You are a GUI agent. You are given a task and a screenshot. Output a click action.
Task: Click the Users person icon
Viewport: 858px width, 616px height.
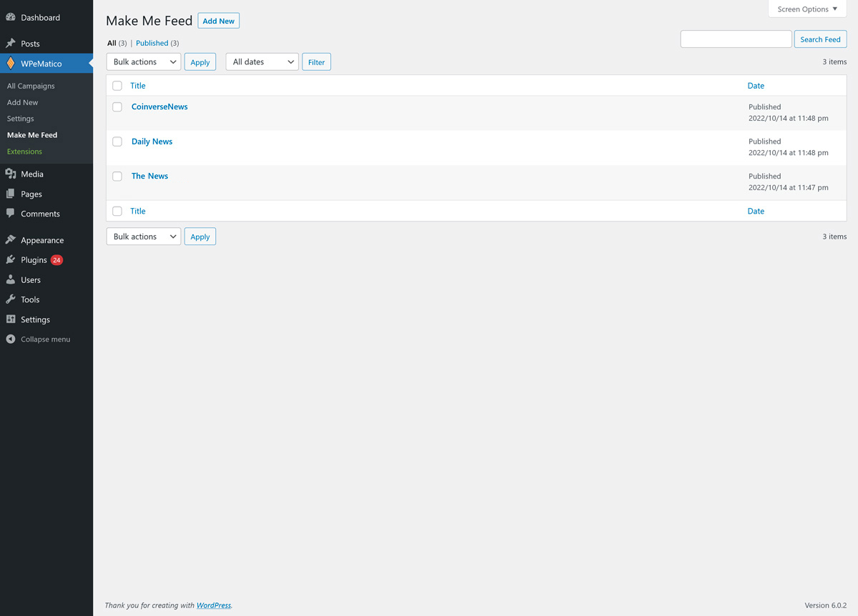pos(11,280)
